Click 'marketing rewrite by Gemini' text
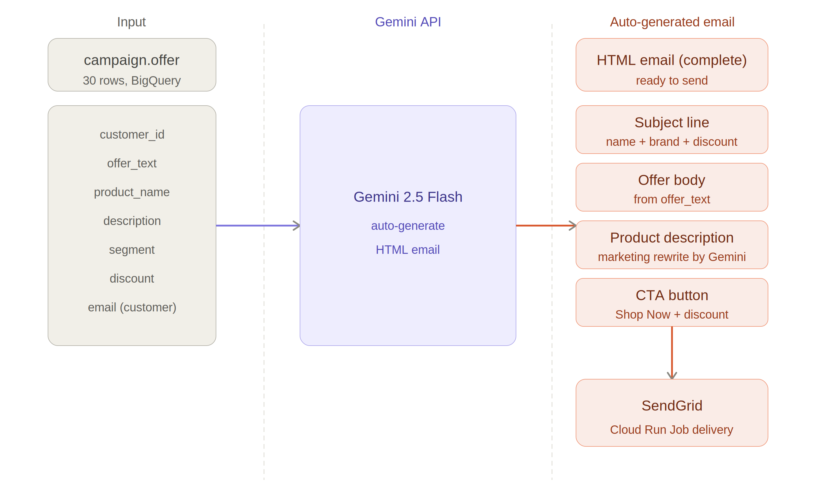The width and height of the screenshot is (816, 504). [671, 257]
